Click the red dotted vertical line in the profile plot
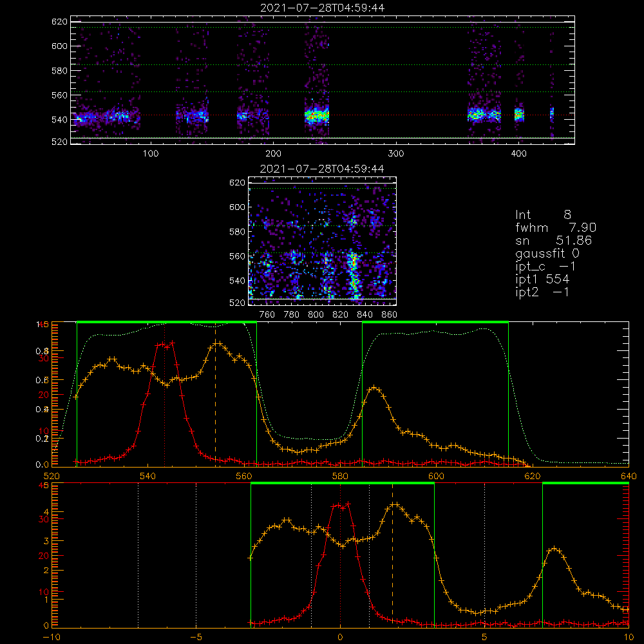 click(165, 394)
